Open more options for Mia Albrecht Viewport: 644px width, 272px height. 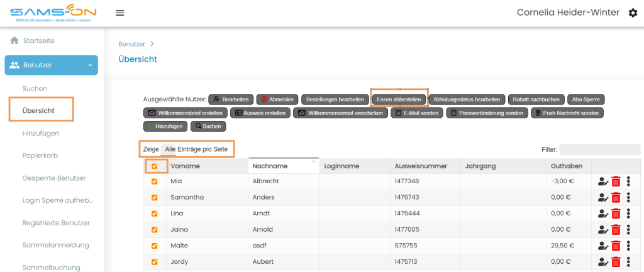pos(628,181)
